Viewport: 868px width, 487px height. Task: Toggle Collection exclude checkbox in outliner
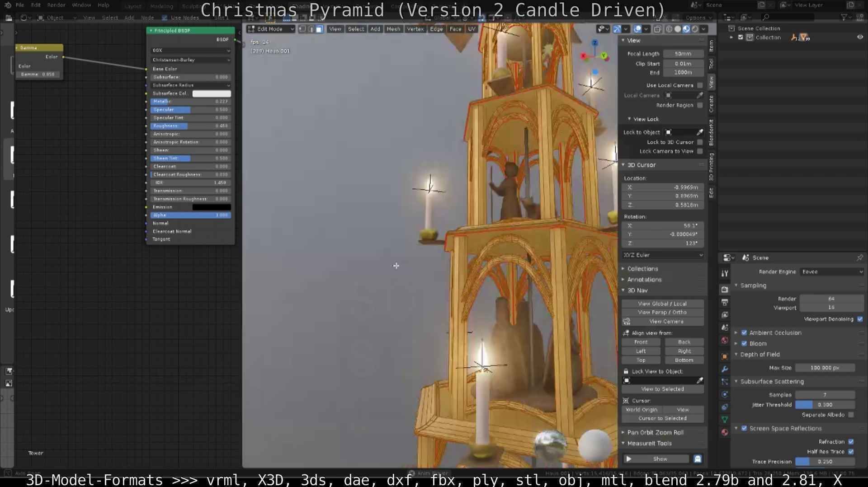(741, 37)
